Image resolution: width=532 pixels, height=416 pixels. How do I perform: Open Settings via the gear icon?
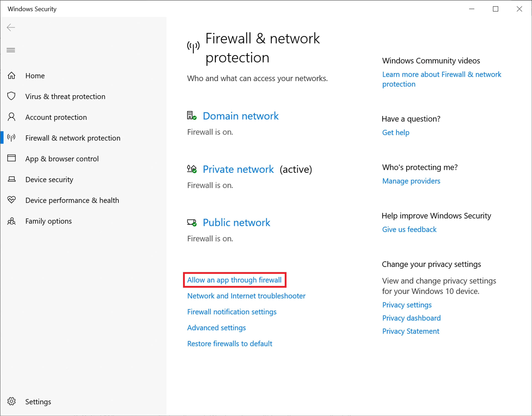coord(11,401)
